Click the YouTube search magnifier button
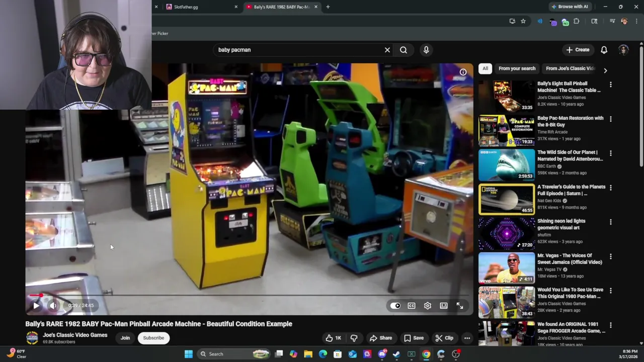This screenshot has height=362, width=644. (x=404, y=50)
